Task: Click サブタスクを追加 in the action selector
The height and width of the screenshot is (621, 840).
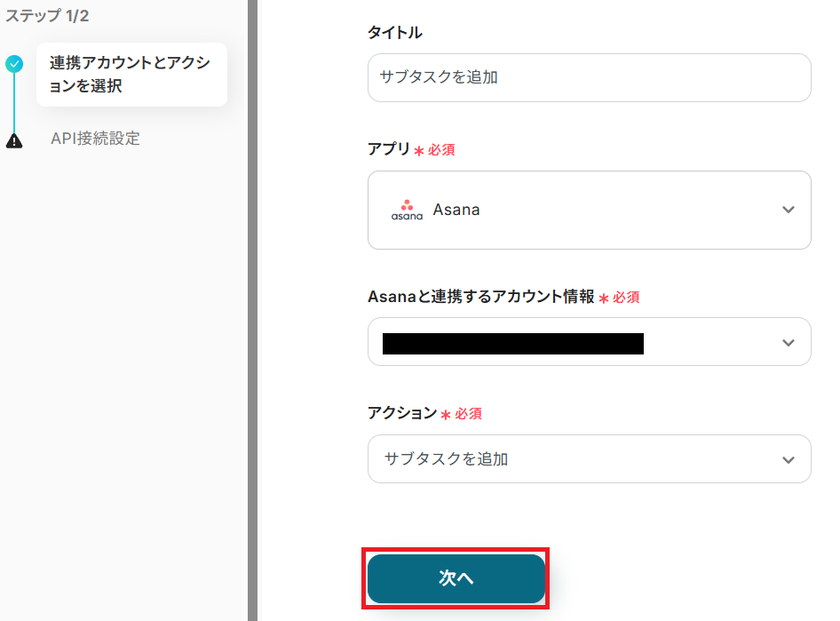Action: pos(446,459)
